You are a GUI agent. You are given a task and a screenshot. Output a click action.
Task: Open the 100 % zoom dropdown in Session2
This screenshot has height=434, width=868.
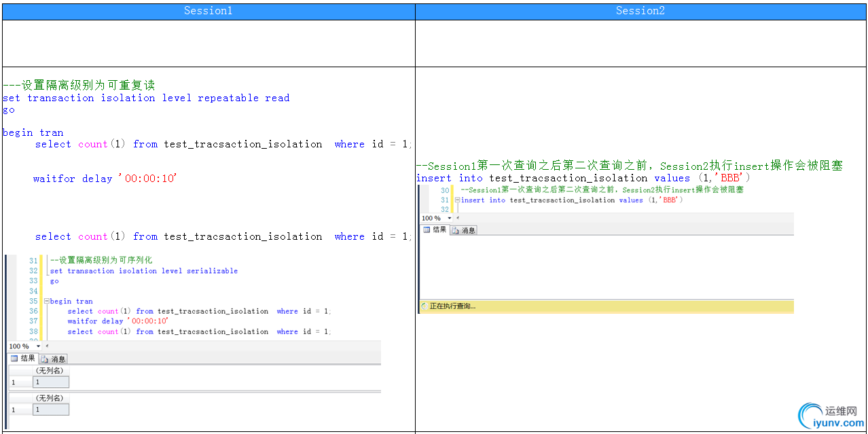(x=450, y=218)
